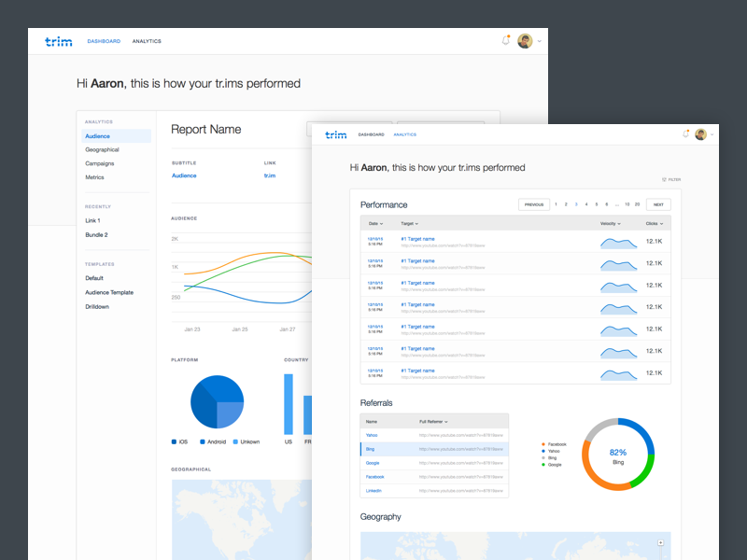
Task: Open the Velocity column sort dropdown
Action: [x=610, y=223]
